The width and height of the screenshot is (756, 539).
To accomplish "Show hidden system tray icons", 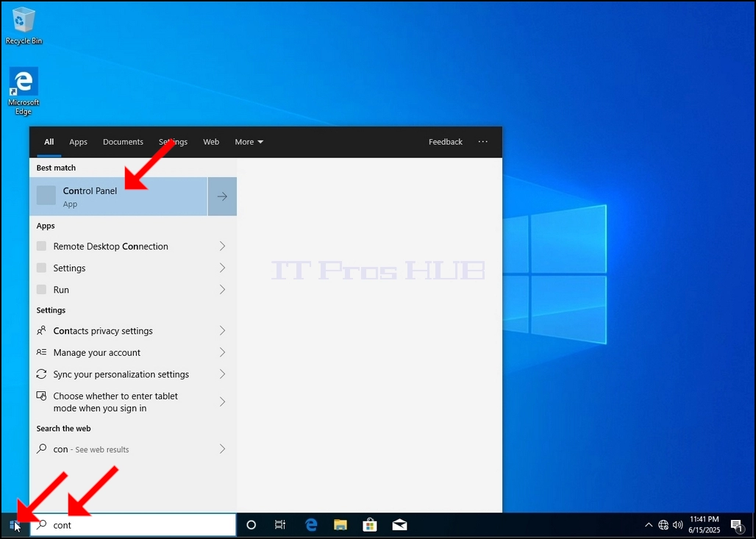I will [649, 525].
